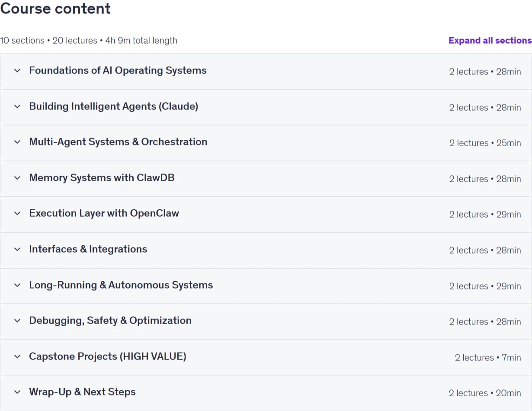Expand the Interfaces & Integrations chevron
This screenshot has height=411, width=532.
click(17, 249)
